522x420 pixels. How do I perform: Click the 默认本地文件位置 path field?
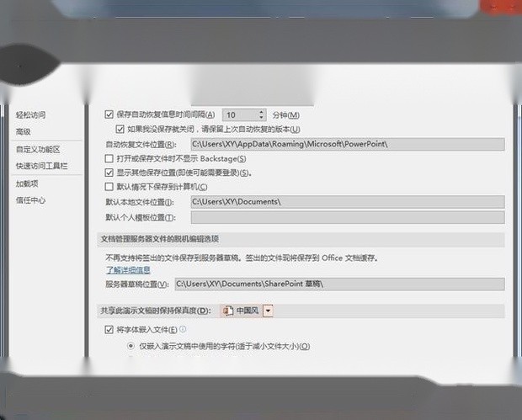point(347,202)
